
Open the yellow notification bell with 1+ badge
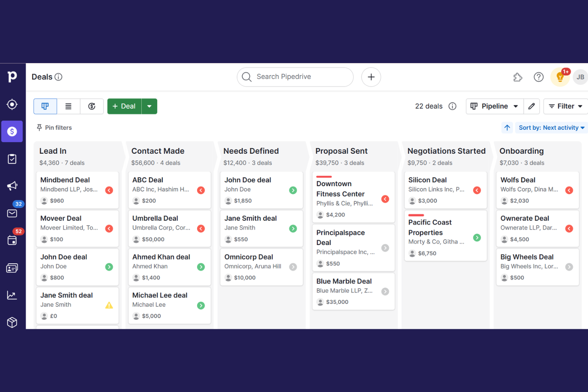pos(560,77)
